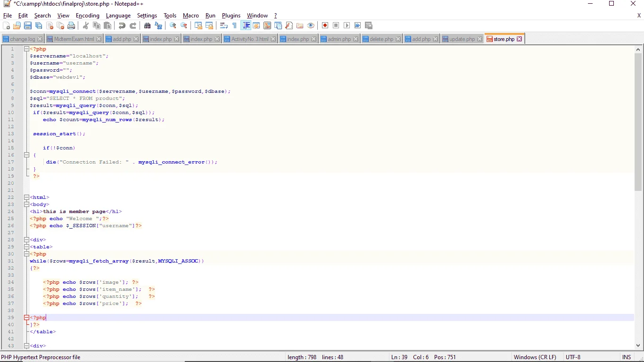
Task: Click the Redo toolbar icon
Action: [133, 25]
